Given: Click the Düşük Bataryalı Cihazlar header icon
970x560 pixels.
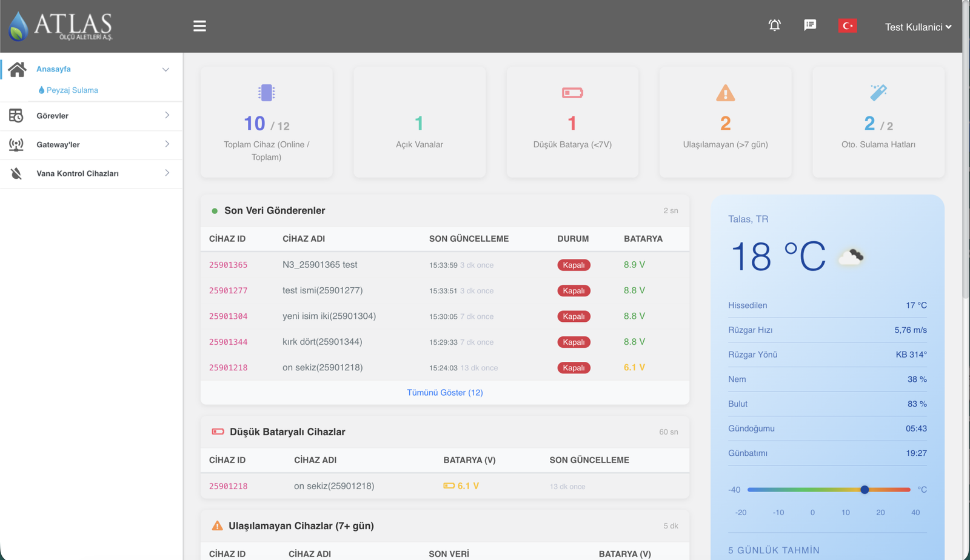Looking at the screenshot, I should click(218, 432).
